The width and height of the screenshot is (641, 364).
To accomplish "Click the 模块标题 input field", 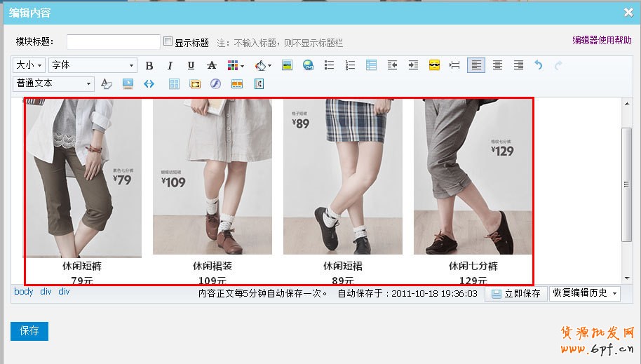I will tap(114, 42).
